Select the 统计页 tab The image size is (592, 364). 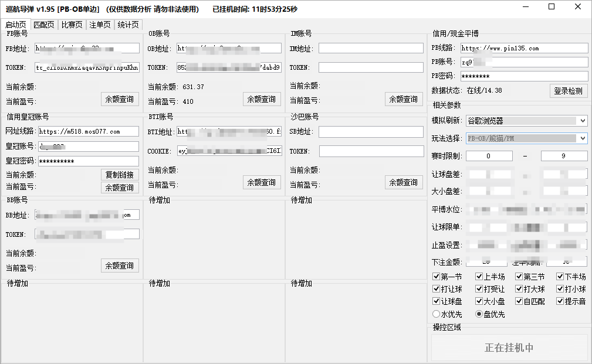128,25
